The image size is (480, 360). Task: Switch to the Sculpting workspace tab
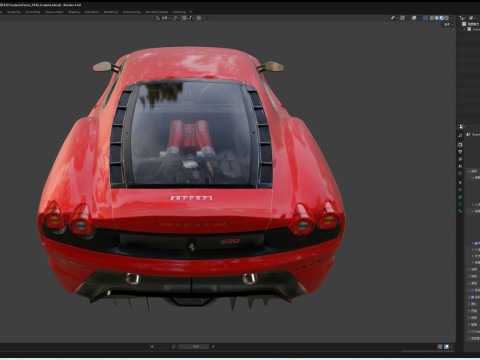[14, 12]
